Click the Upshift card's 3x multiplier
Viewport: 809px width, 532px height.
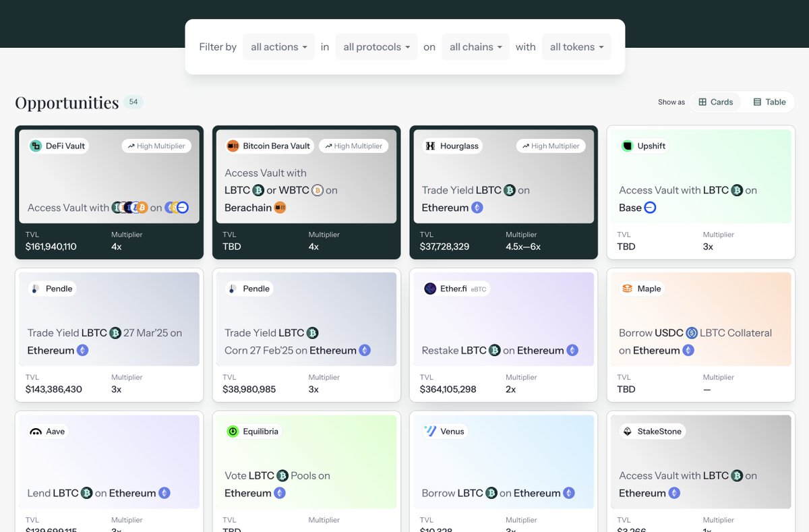pyautogui.click(x=709, y=247)
